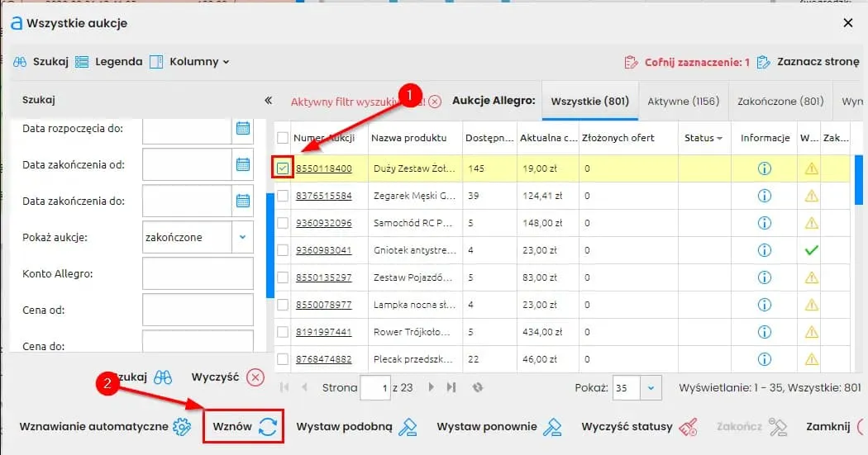Show info for auction 8768474882
This screenshot has width=868, height=455.
pos(764,359)
